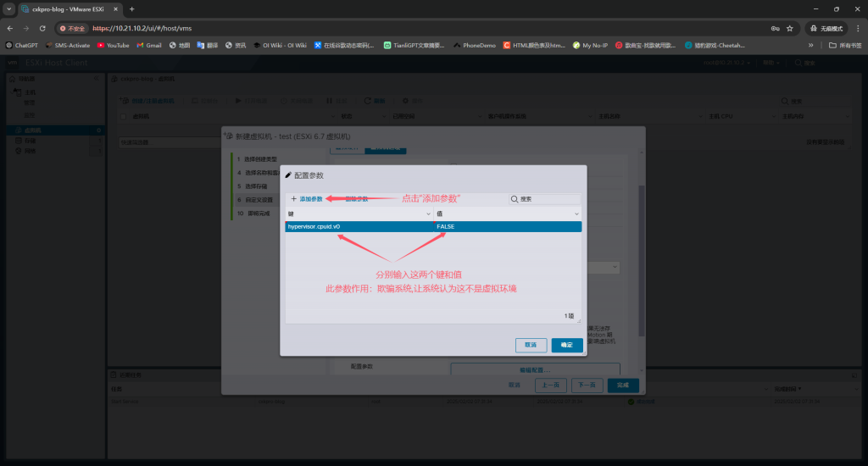
Task: Open the root@10.21.10.2 user dropdown
Action: click(x=726, y=63)
